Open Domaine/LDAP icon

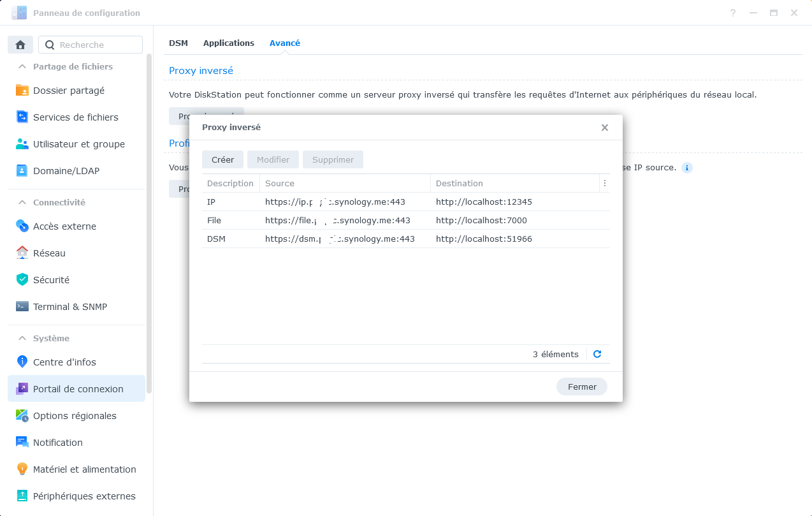22,171
